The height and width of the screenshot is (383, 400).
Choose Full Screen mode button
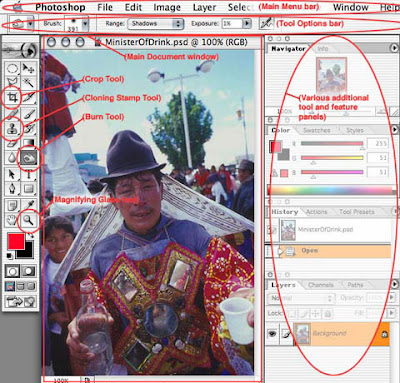pos(31,286)
